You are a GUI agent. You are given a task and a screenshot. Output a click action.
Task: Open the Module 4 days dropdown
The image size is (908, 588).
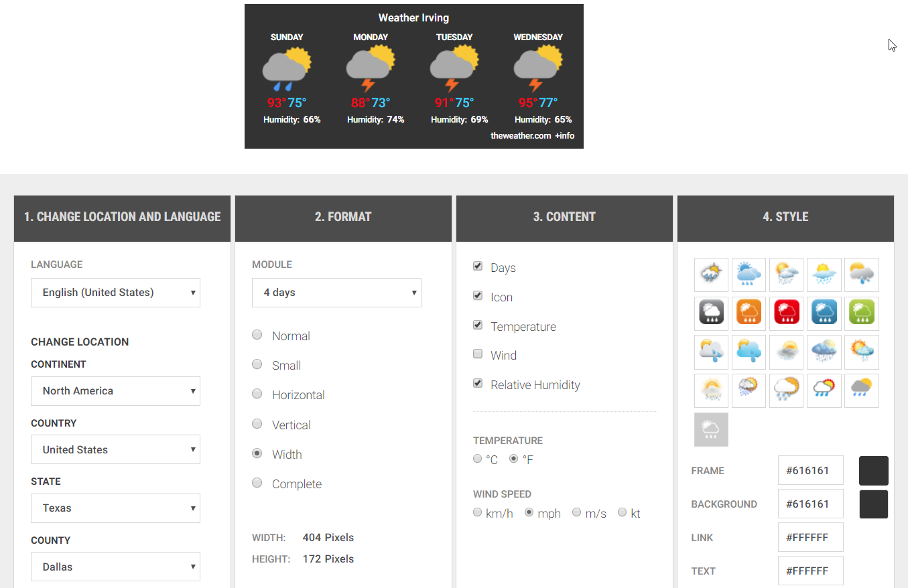[x=336, y=293]
